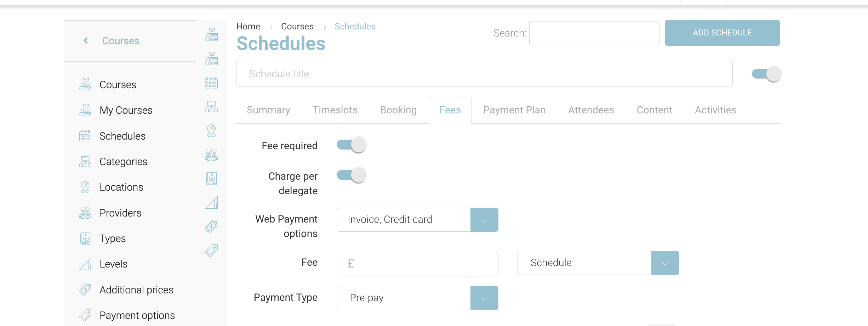Click the Schedules calendar icon in sidebar

tap(85, 136)
